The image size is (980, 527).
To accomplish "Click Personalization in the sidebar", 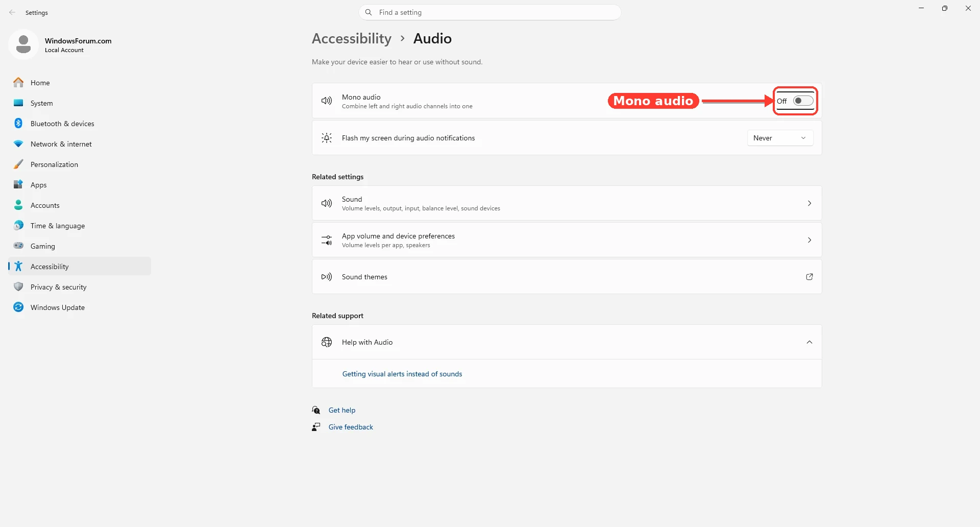I will 80,164.
